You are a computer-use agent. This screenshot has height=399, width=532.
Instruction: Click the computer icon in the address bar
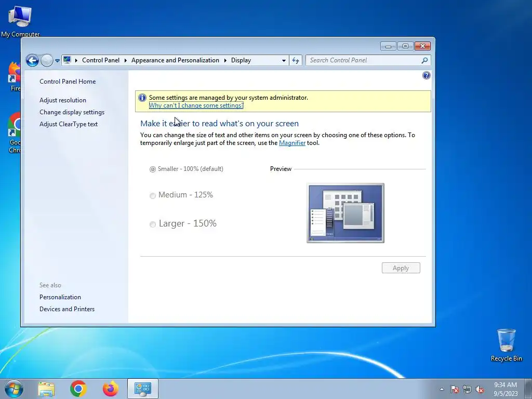point(67,60)
